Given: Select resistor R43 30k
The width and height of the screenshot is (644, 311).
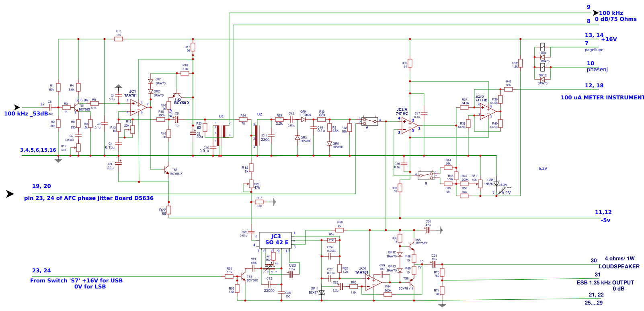Looking at the screenshot, I should pyautogui.click(x=509, y=89).
